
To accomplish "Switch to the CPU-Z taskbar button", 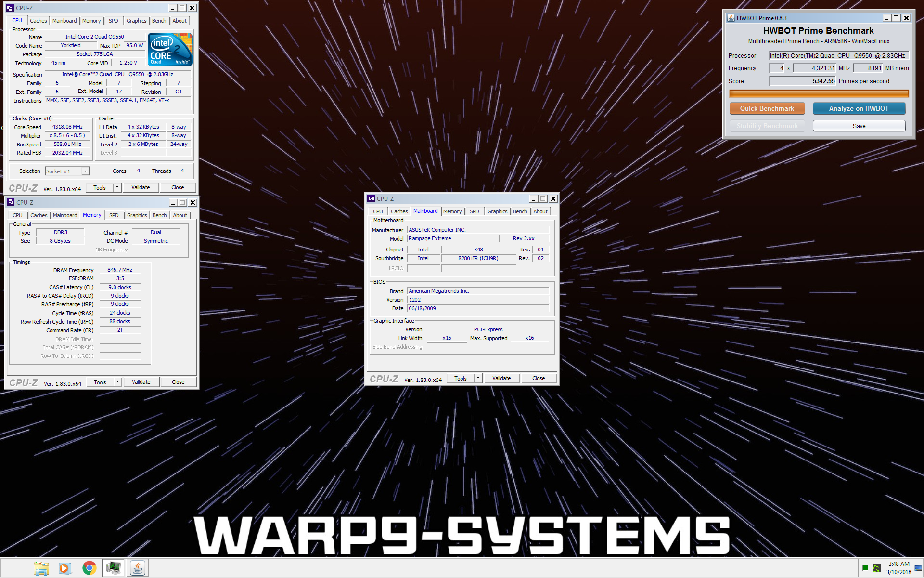I will [x=114, y=568].
